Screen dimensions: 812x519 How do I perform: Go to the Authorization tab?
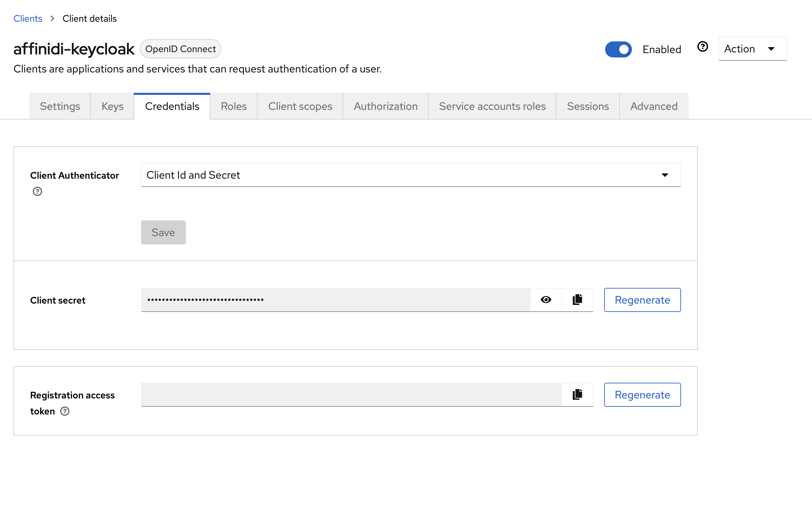click(385, 106)
